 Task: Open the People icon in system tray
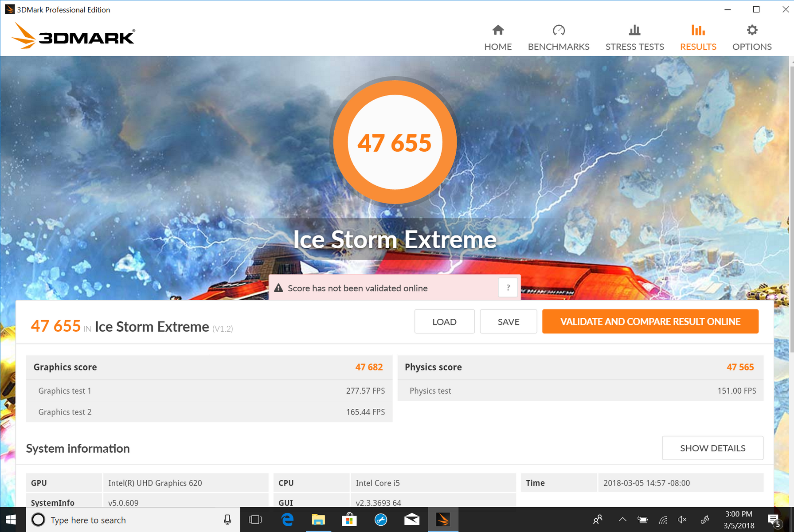click(x=598, y=520)
